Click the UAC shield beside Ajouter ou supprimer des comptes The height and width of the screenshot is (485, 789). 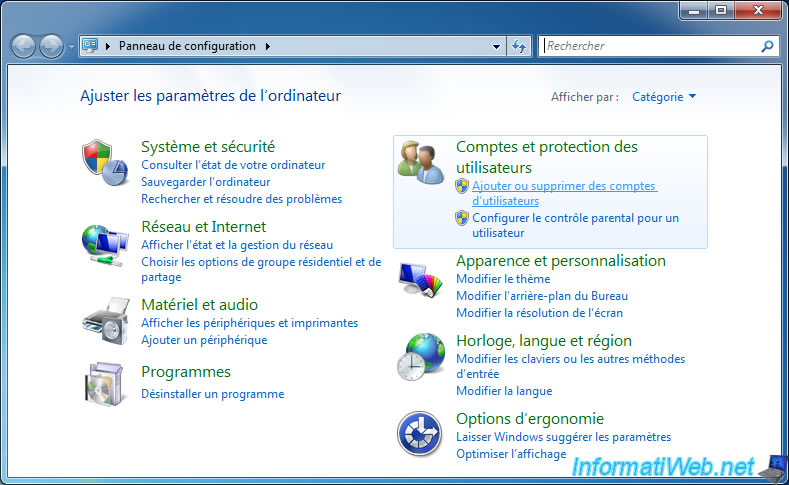(462, 186)
